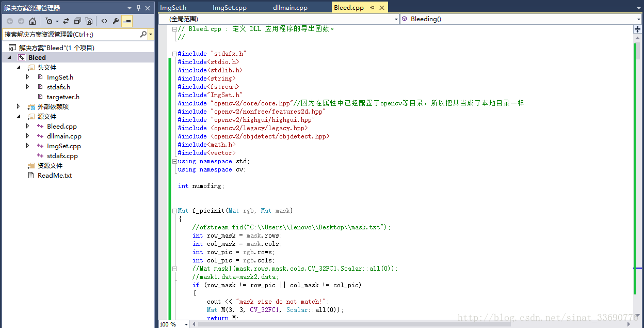Expand the ImgSet.h tree node
The image size is (644, 328).
[x=28, y=77]
